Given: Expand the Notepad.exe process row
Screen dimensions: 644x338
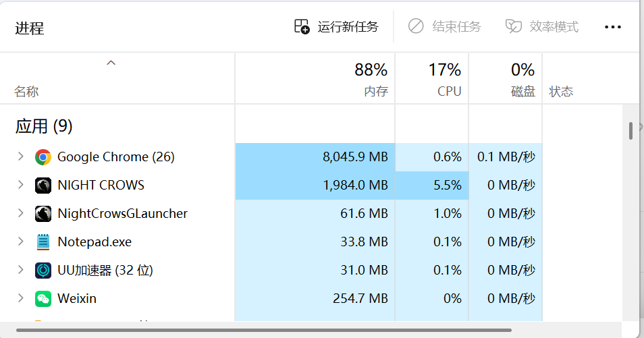Looking at the screenshot, I should pyautogui.click(x=20, y=242).
